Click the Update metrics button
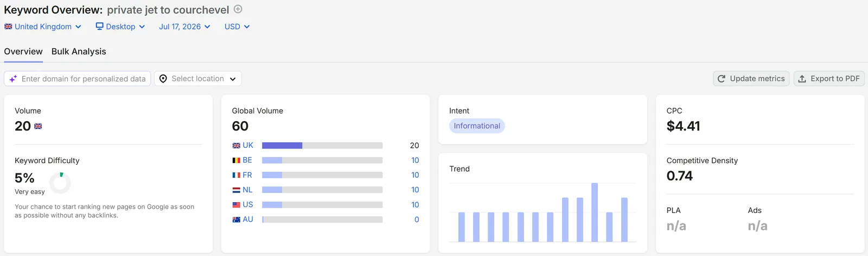 click(x=751, y=79)
